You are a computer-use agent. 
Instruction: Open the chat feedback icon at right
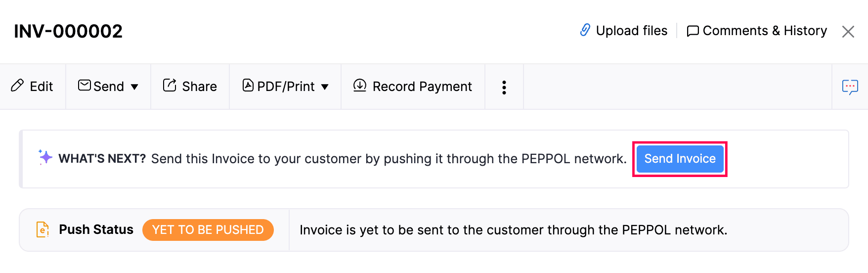850,87
